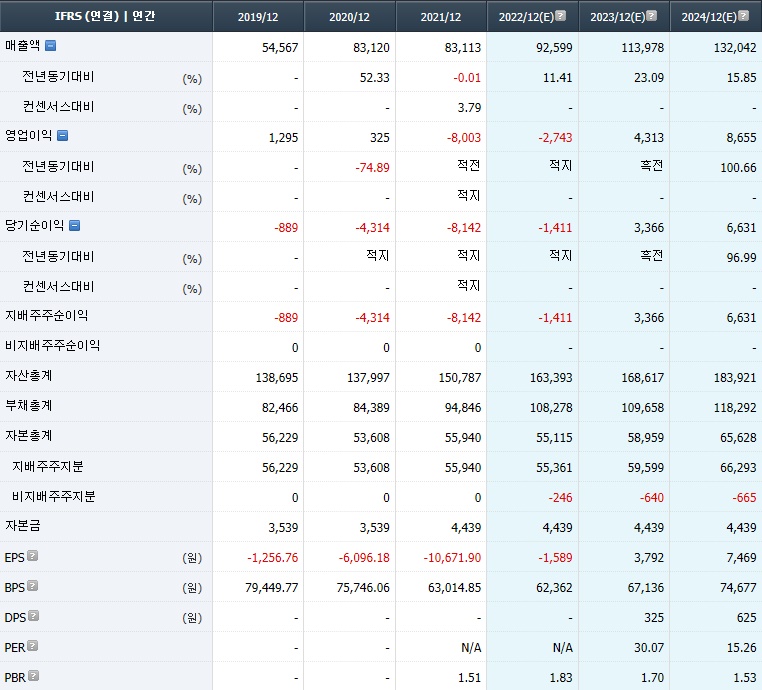
Task: Click total equity value 65,628
Action: coord(738,438)
